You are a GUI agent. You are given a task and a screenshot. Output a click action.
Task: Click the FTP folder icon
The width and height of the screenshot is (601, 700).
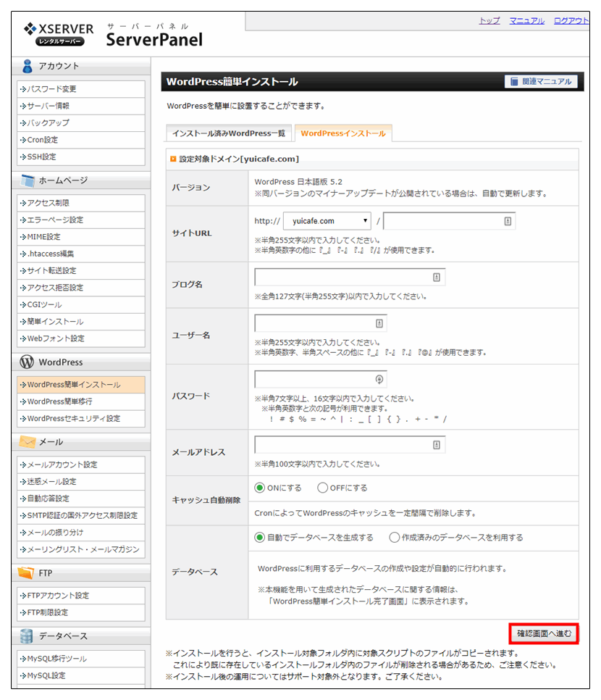[26, 572]
